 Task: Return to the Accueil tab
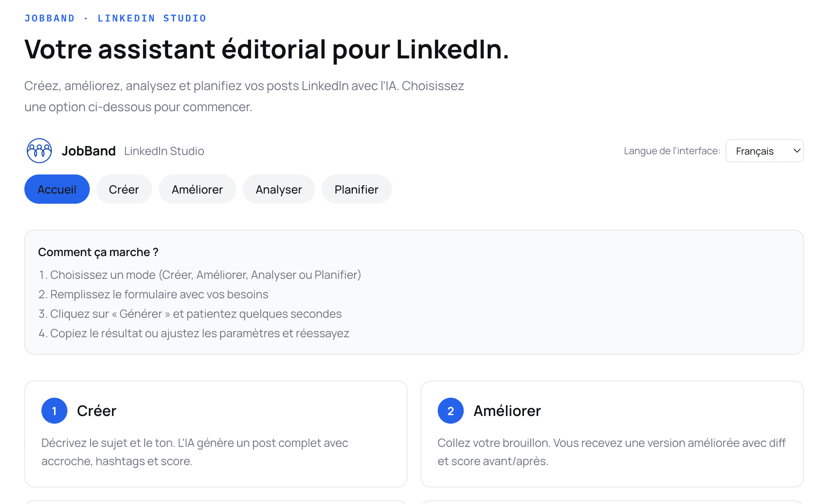57,189
